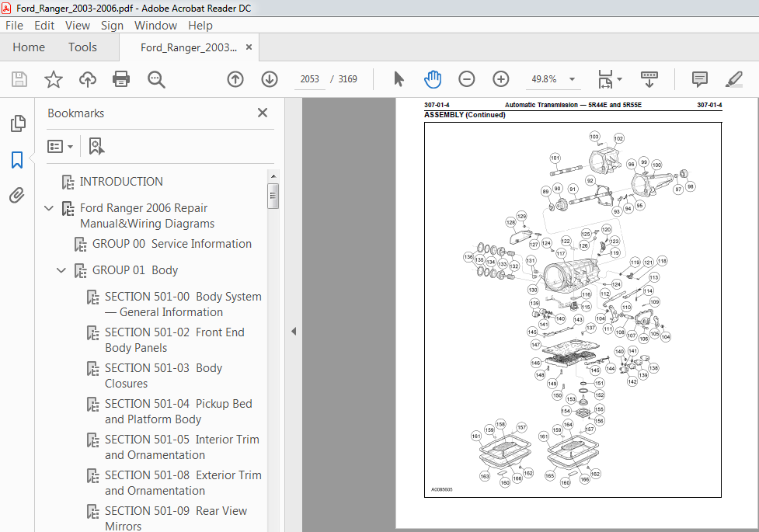Click the Fit page width icon
759x532 pixels.
[605, 79]
